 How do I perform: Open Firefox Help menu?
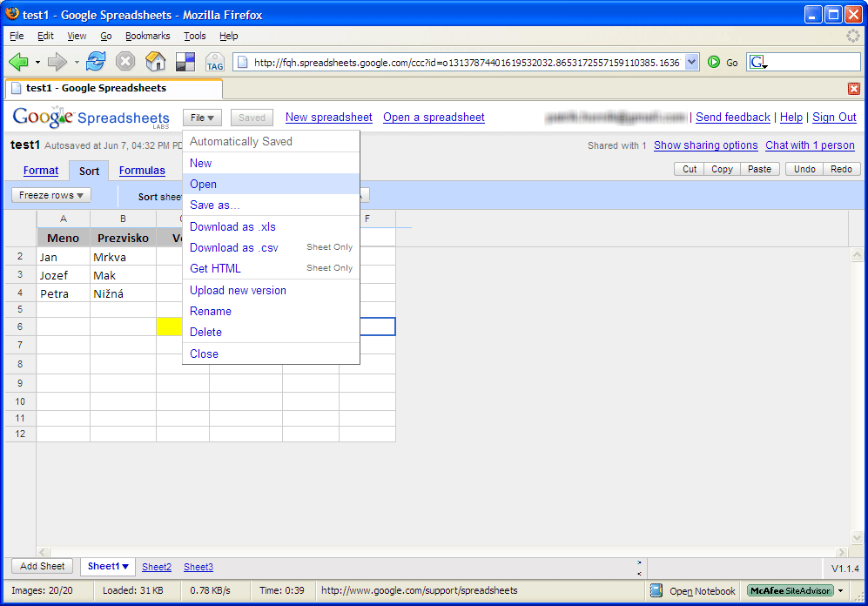coord(229,36)
